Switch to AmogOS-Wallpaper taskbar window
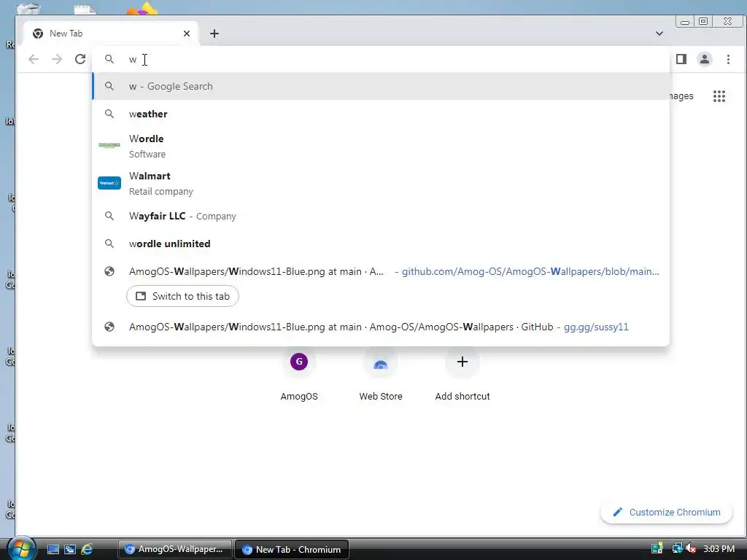 (175, 550)
